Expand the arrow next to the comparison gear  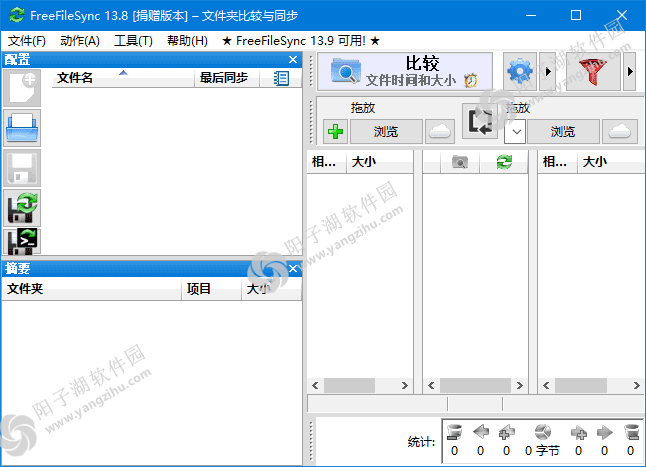tap(548, 71)
